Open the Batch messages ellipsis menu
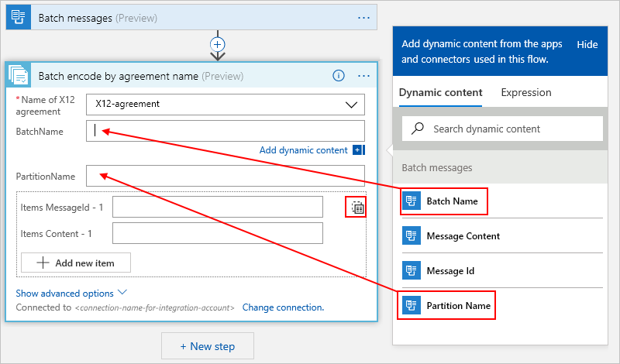Screen dimensions: 620x364 click(x=363, y=18)
